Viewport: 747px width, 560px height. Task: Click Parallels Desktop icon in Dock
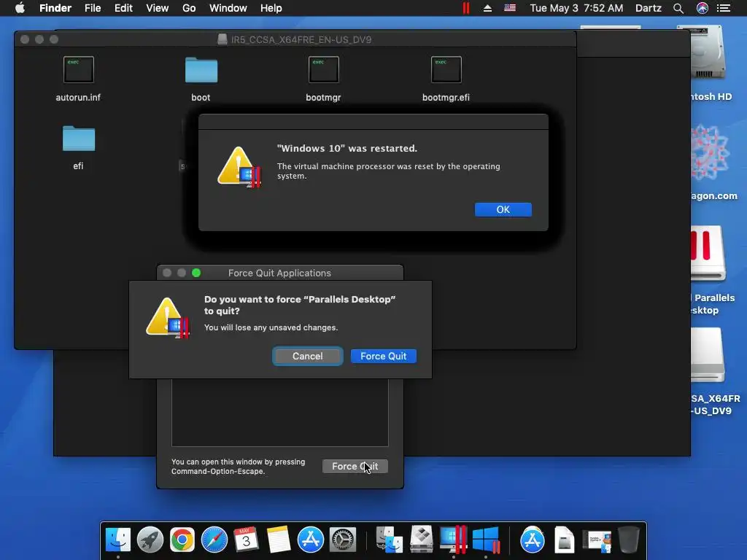pyautogui.click(x=453, y=540)
